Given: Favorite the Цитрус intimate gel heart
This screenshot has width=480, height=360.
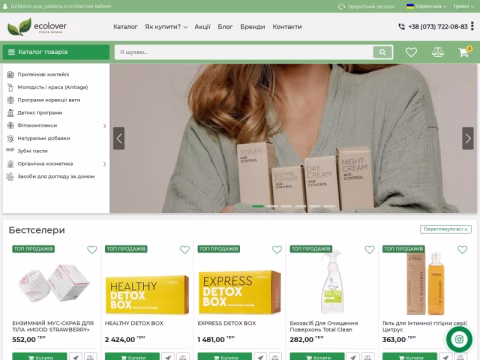Looking at the screenshot, I should [462, 250].
